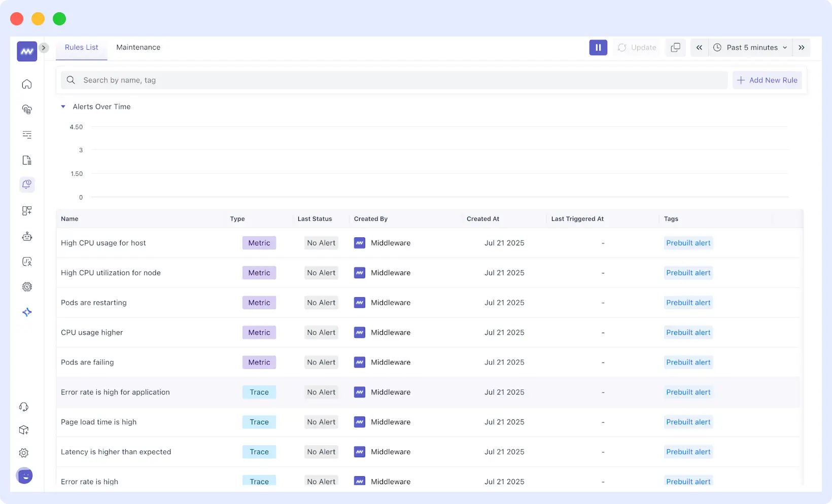Image resolution: width=832 pixels, height=504 pixels.
Task: Open the Home sidebar icon
Action: 26,84
